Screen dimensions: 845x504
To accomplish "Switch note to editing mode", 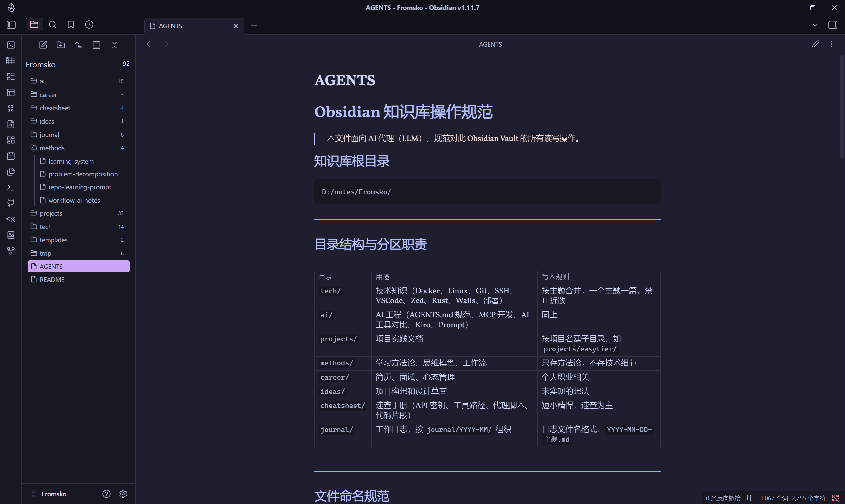I will click(815, 44).
